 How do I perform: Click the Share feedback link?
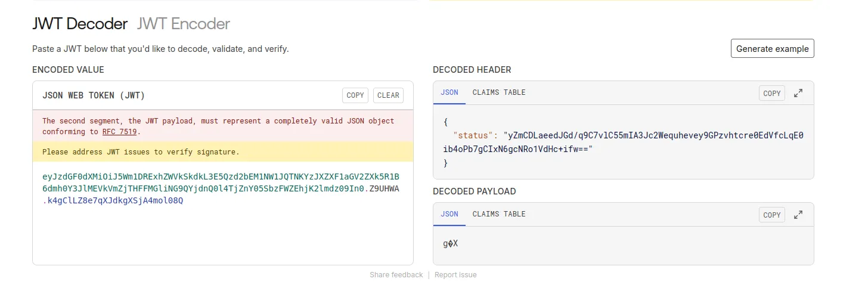(x=396, y=275)
